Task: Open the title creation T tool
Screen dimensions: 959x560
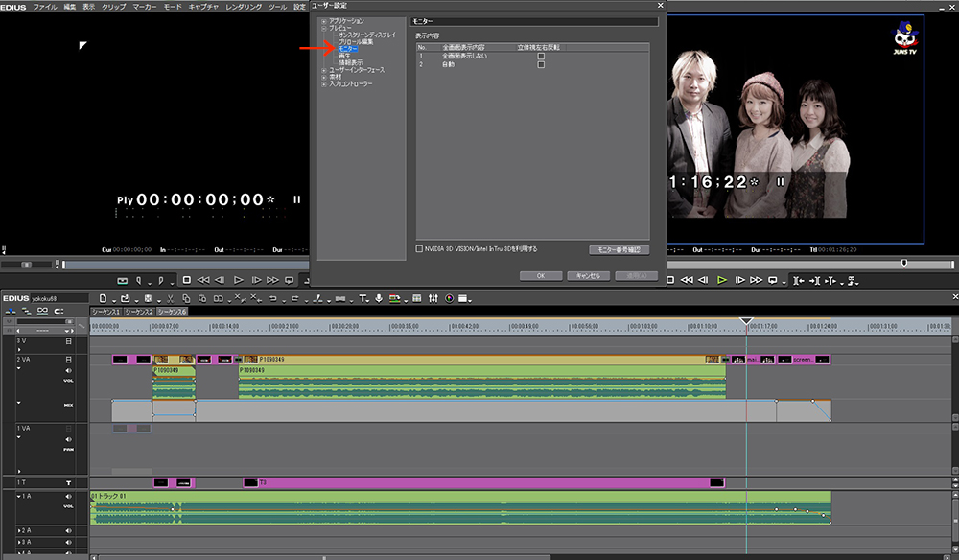Action: tap(363, 298)
